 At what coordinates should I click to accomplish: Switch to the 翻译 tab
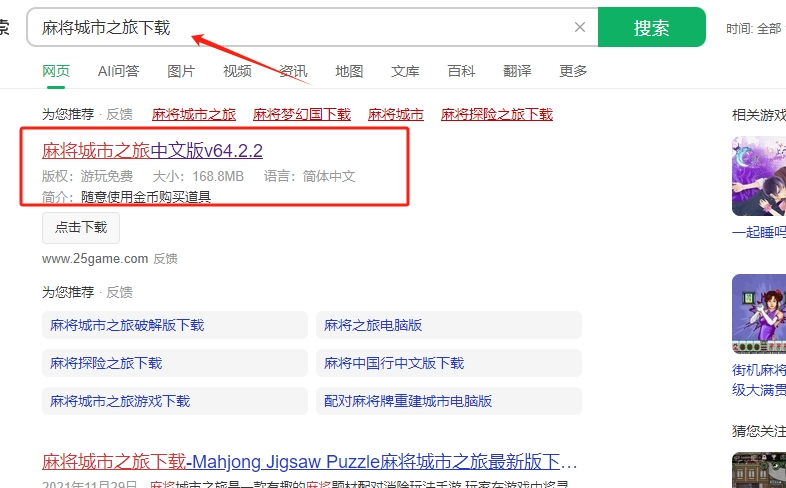pyautogui.click(x=517, y=71)
